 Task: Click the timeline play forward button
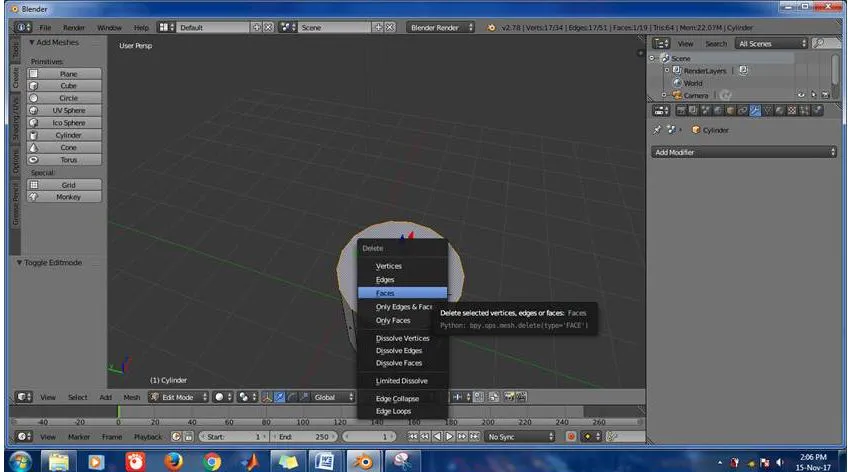tap(449, 436)
